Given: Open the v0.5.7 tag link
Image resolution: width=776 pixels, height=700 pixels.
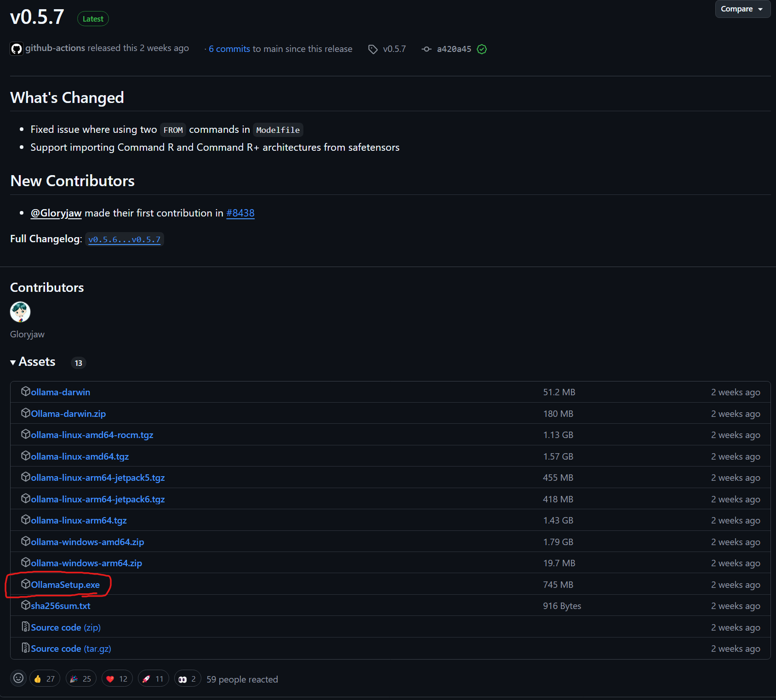Looking at the screenshot, I should pos(394,49).
